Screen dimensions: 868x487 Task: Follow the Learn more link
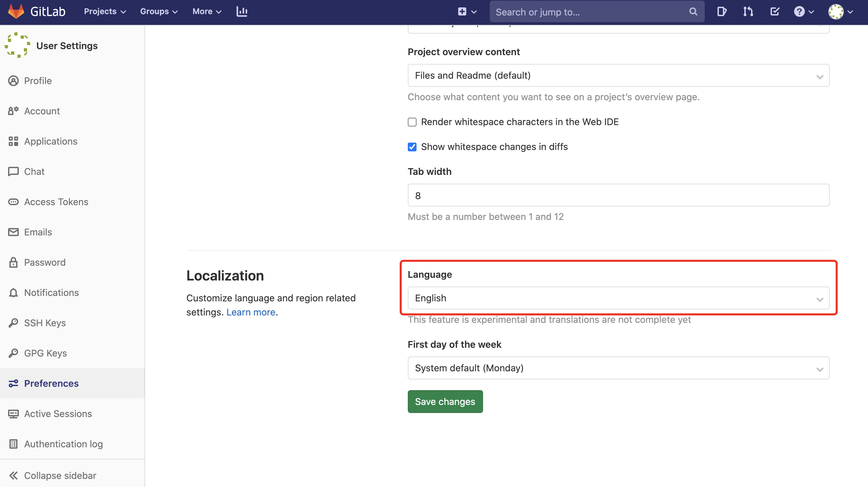251,312
